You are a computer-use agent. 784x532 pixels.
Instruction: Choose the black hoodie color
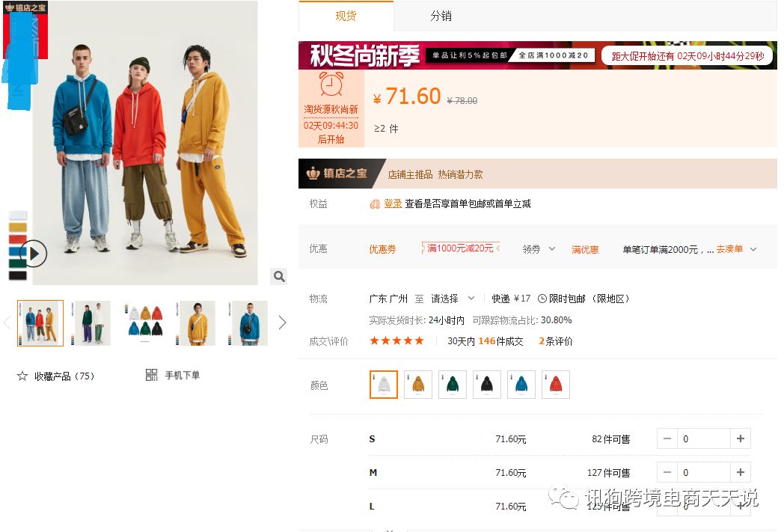pyautogui.click(x=487, y=385)
